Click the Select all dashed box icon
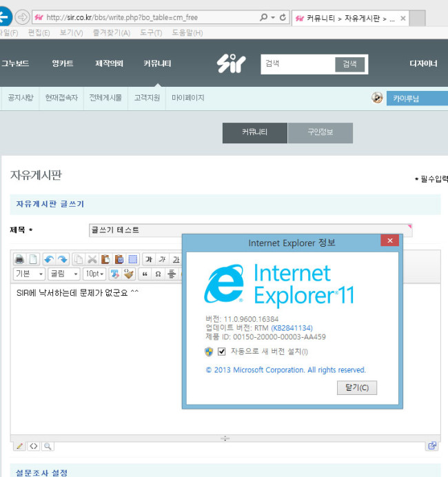 (x=133, y=259)
